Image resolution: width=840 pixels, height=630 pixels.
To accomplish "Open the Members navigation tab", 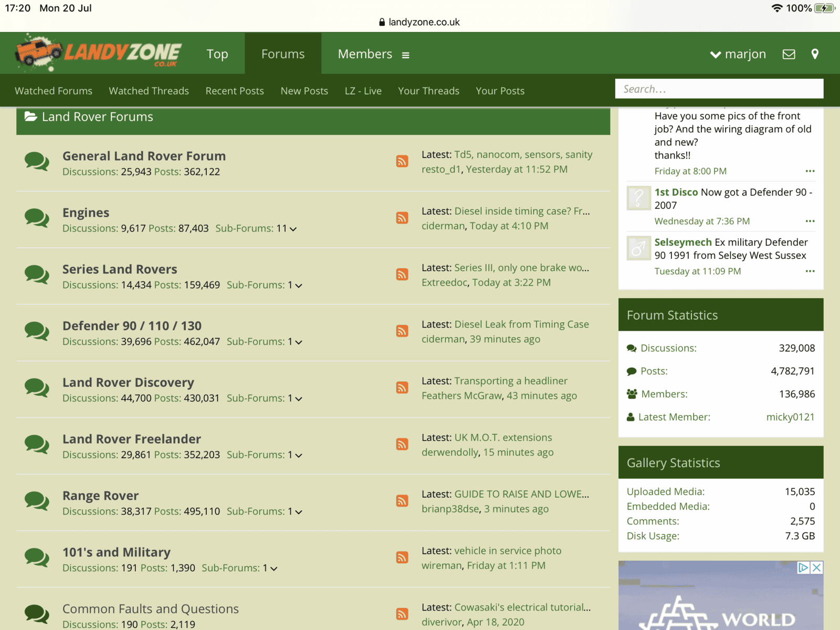I will click(x=365, y=54).
